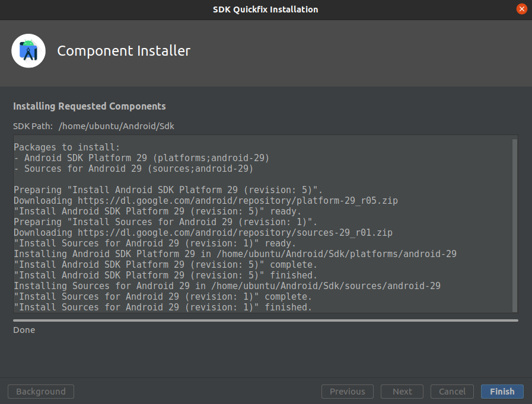This screenshot has height=404, width=532.
Task: Click the Android Studio logo icon
Action: pos(28,51)
